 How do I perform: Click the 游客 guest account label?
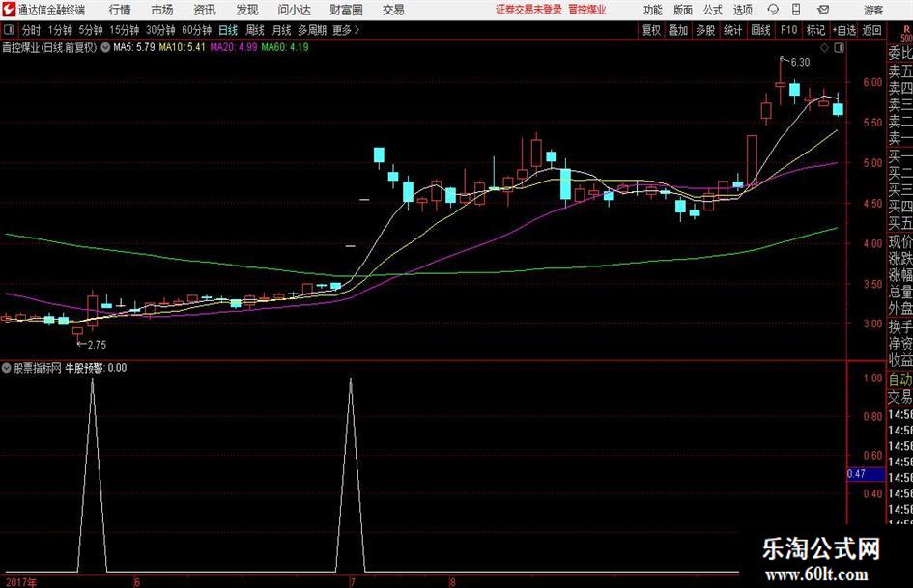pyautogui.click(x=873, y=10)
